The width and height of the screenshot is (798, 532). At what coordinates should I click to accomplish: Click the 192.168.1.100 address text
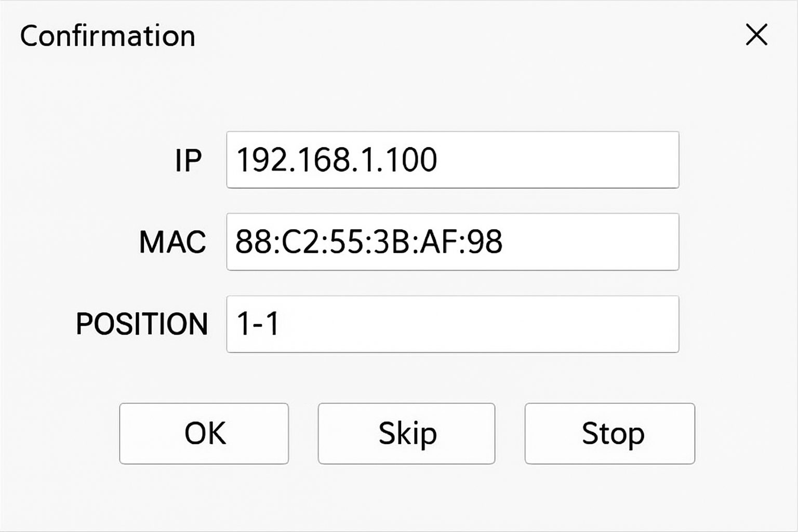(337, 159)
